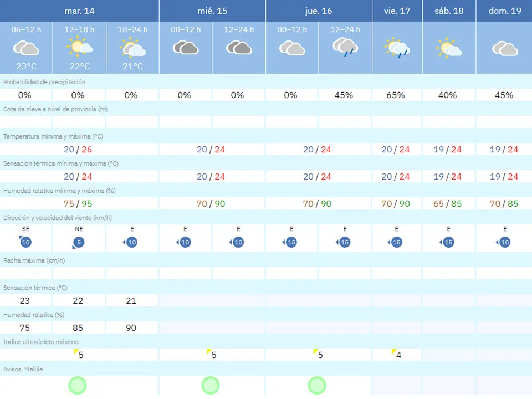Image resolution: width=532 pixels, height=399 pixels.
Task: Click UV index 5 marker for jue. 16
Action: point(318,354)
